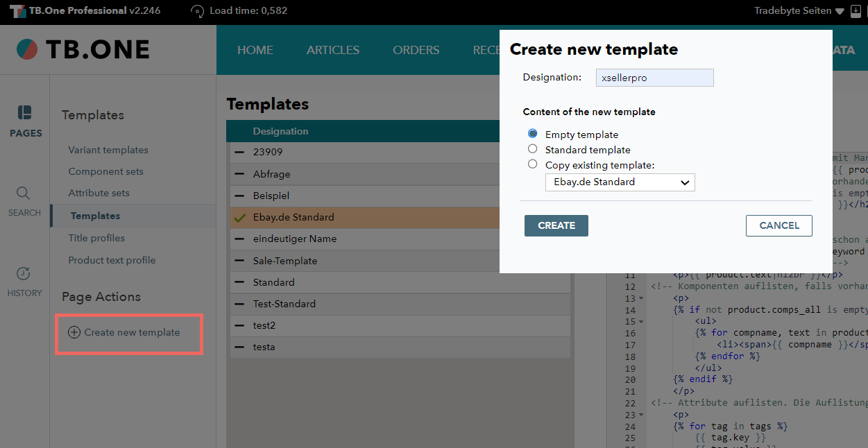Select the Empty template radio button
868x448 pixels.
(x=532, y=134)
